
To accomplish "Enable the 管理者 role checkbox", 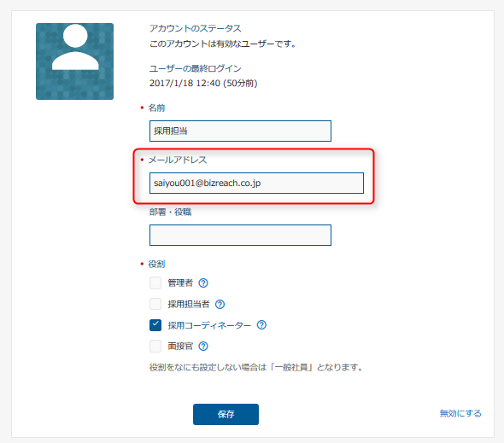I will pos(155,283).
